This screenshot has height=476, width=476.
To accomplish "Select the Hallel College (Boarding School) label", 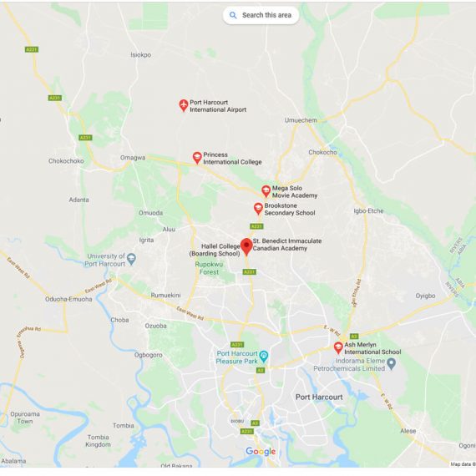I will click(x=215, y=250).
